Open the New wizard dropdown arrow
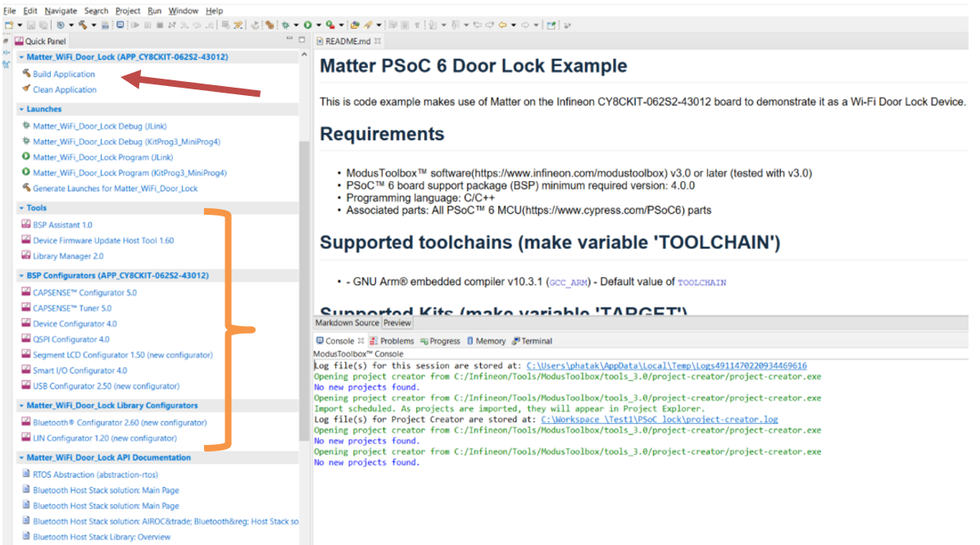 [20, 25]
